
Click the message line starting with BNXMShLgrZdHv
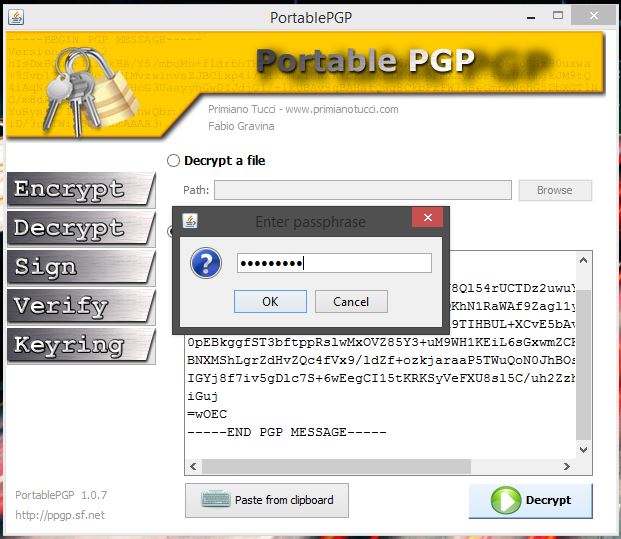coord(381,360)
